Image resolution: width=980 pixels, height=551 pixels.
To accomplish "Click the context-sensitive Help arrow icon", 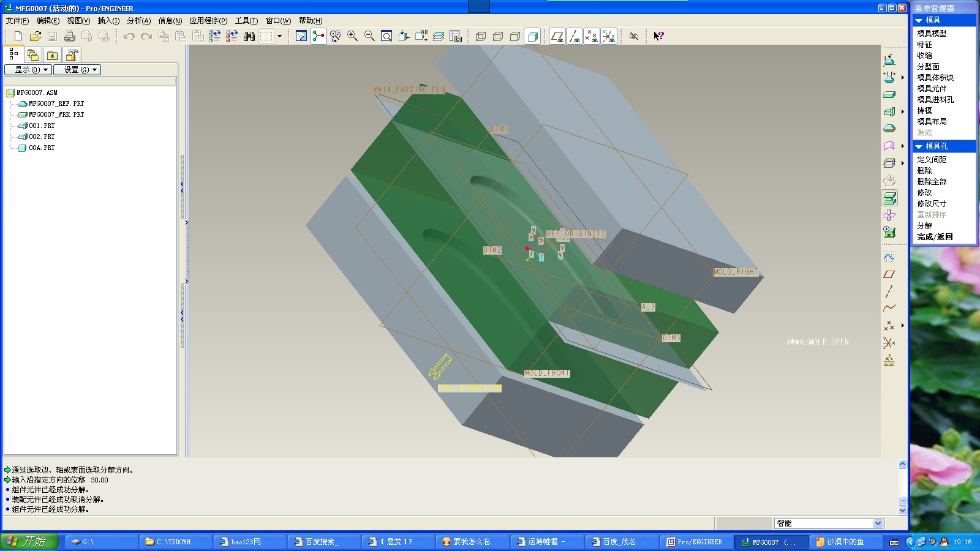I will (x=658, y=36).
